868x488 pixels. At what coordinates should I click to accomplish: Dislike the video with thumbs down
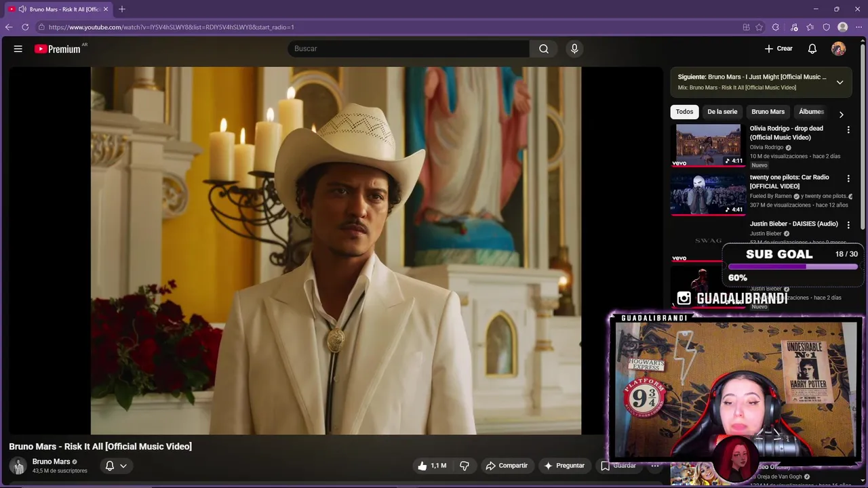[465, 466]
